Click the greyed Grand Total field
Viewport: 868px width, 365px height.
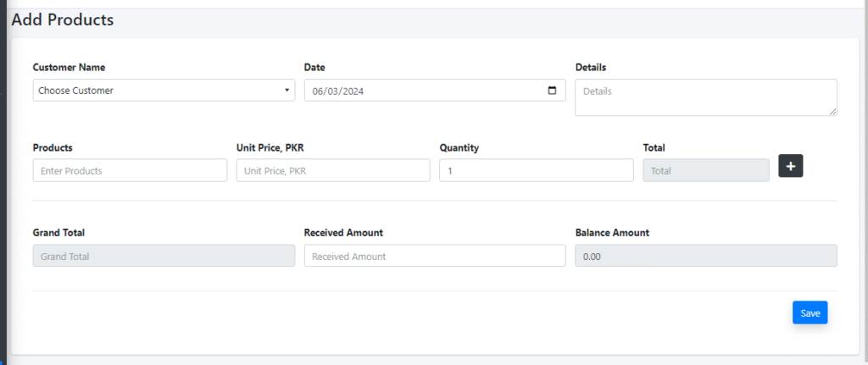click(164, 256)
